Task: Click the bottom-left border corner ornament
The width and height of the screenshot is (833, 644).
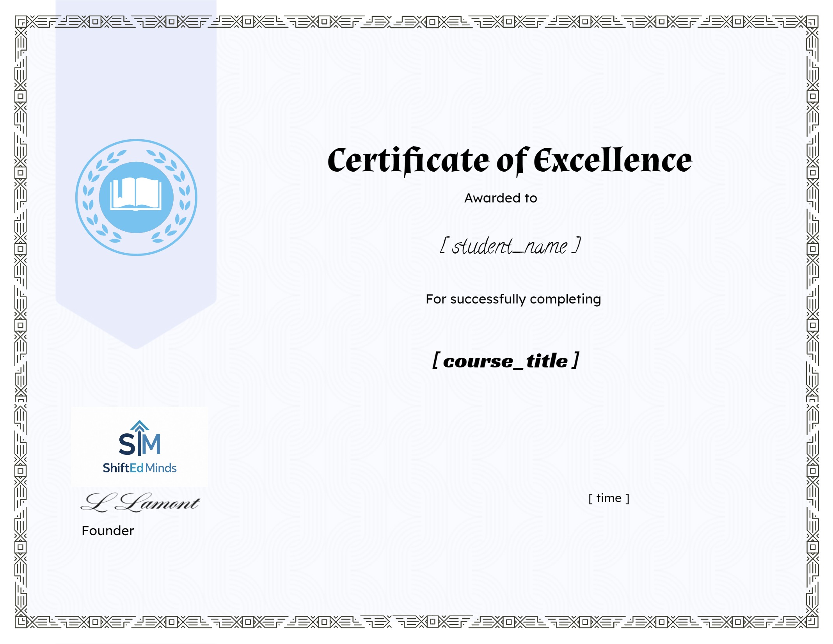Action: pyautogui.click(x=21, y=621)
